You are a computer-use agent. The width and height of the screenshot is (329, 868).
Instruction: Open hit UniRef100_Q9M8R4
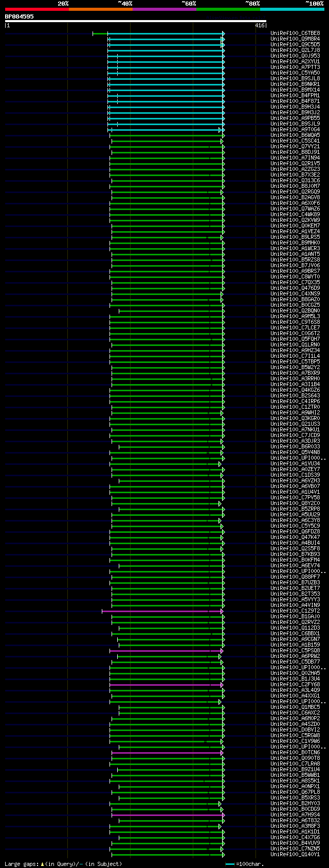(295, 39)
